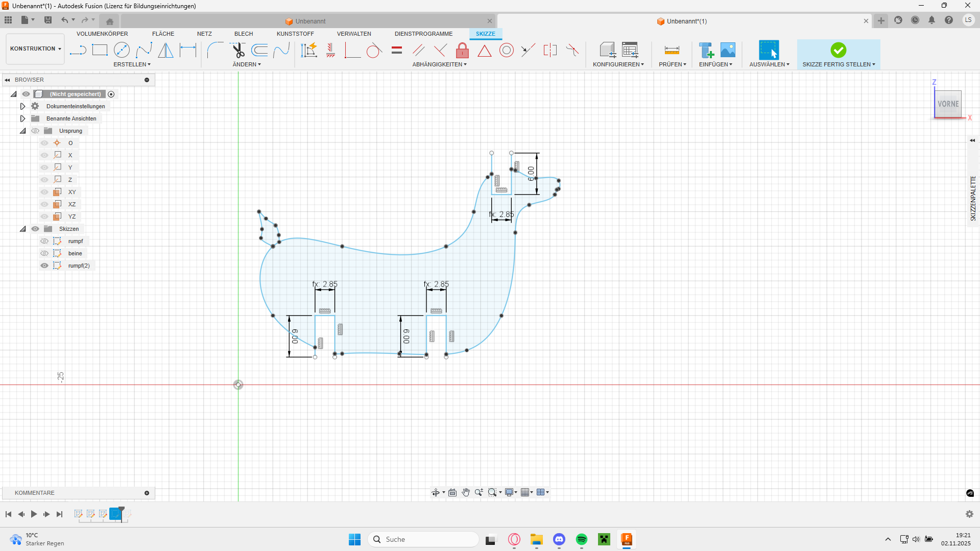Click the Fix/Unfix lock constraint
Image resolution: width=980 pixels, height=551 pixels.
pos(462,50)
